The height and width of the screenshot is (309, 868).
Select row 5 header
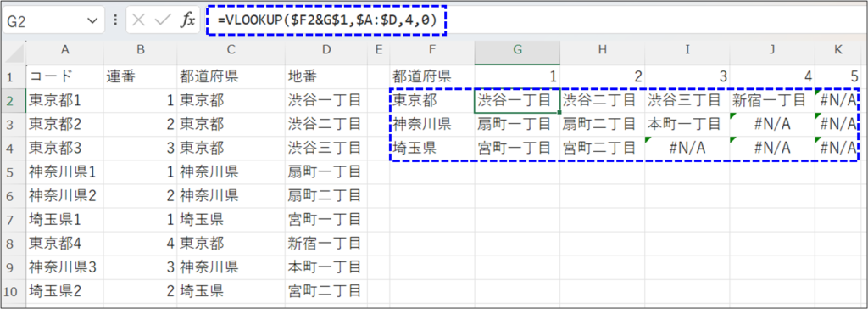pyautogui.click(x=14, y=171)
